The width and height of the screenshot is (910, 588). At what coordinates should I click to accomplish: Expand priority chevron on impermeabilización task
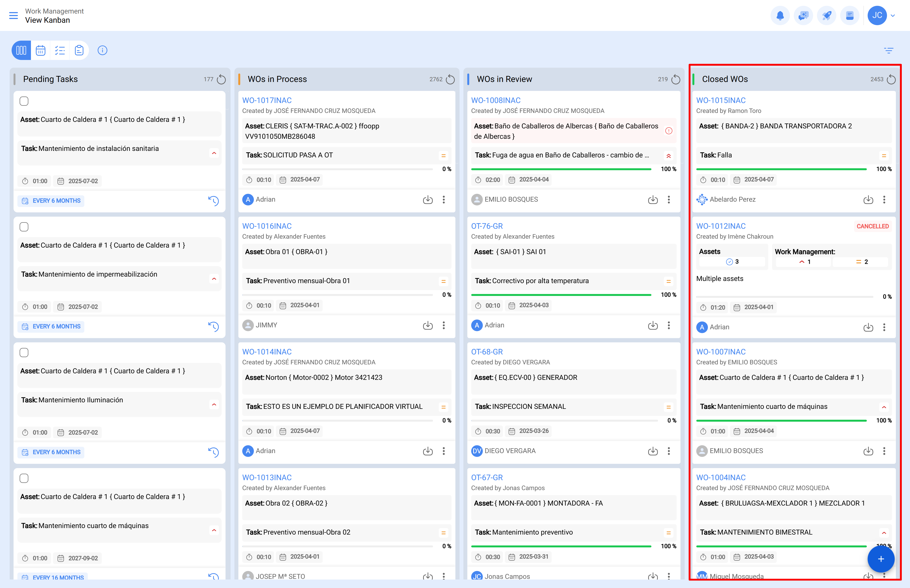[214, 279]
